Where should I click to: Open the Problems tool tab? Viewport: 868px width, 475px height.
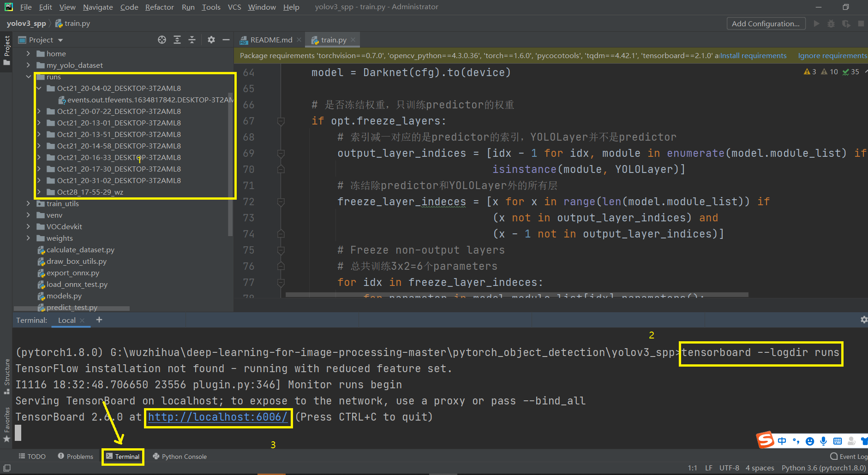[x=75, y=457]
